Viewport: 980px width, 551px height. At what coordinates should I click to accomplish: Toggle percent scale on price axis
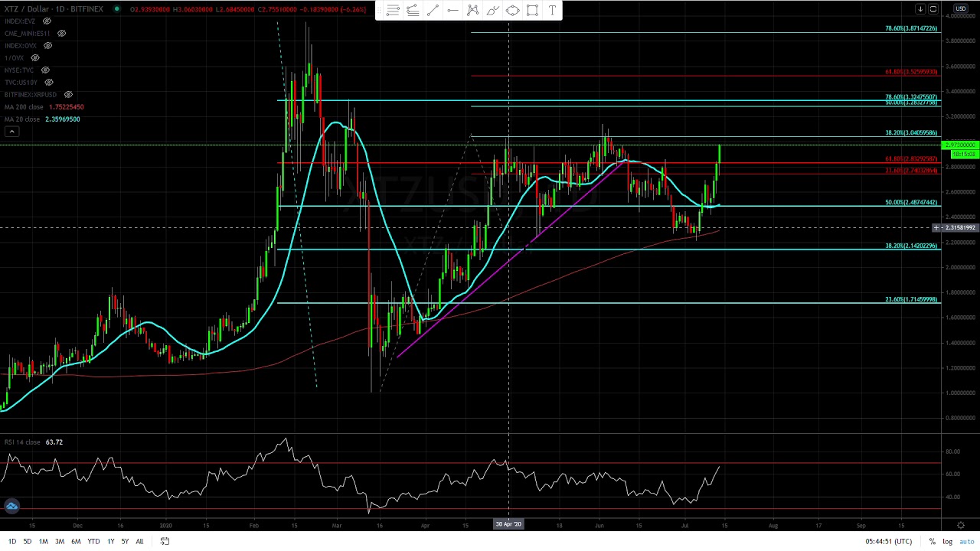(x=932, y=541)
